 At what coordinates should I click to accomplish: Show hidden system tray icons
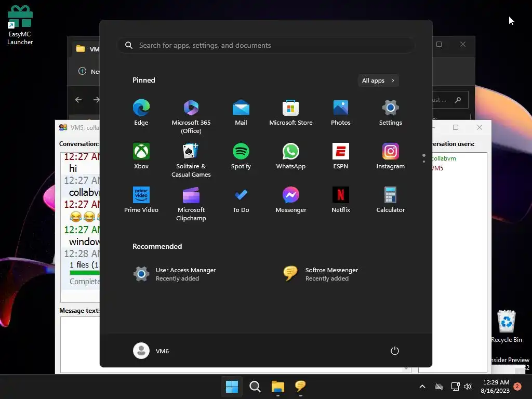(x=422, y=387)
